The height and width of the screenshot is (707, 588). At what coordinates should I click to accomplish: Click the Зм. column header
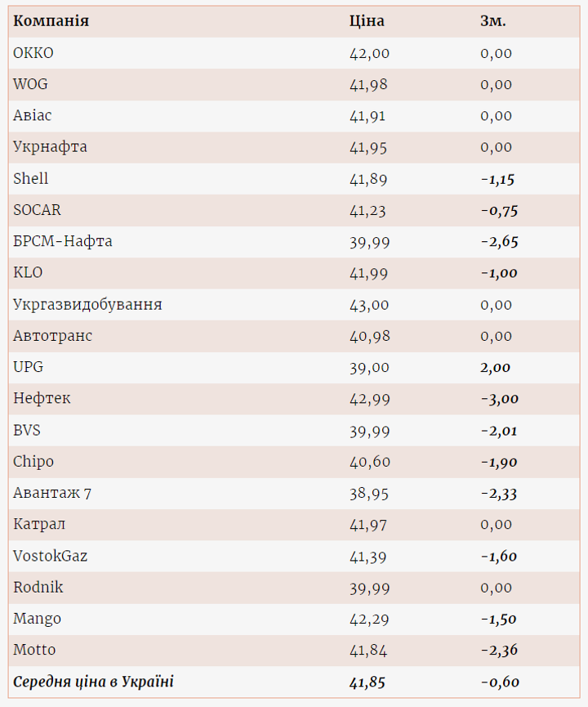492,21
